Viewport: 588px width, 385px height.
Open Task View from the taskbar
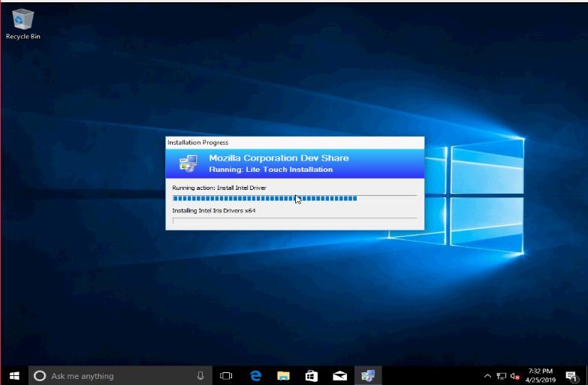(226, 376)
